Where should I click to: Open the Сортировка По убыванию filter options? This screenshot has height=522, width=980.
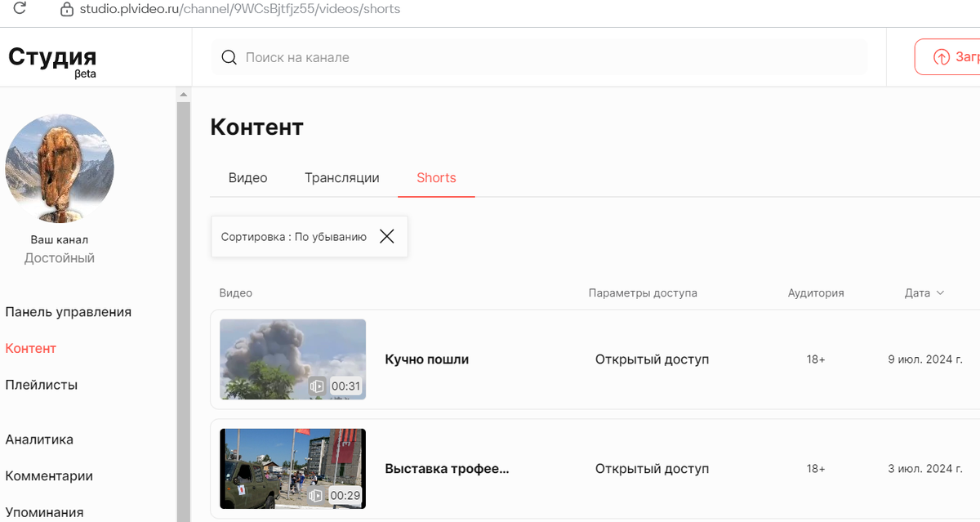tap(294, 236)
